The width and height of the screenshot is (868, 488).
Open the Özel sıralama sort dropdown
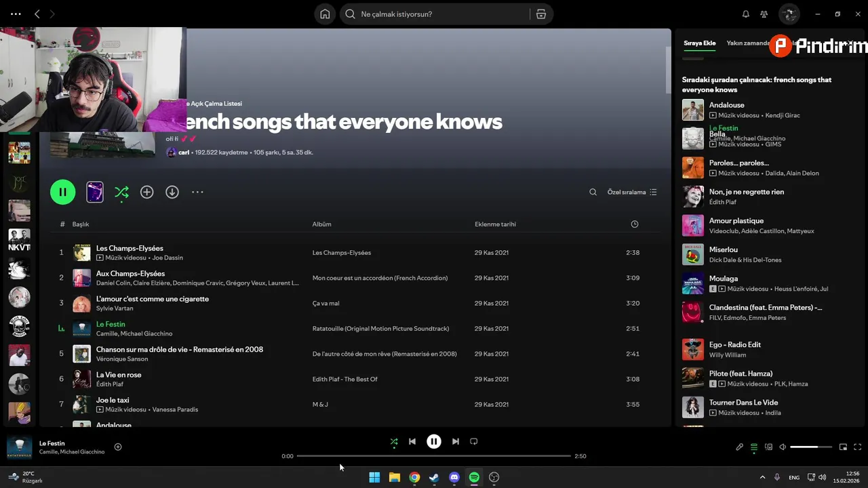[x=632, y=192]
